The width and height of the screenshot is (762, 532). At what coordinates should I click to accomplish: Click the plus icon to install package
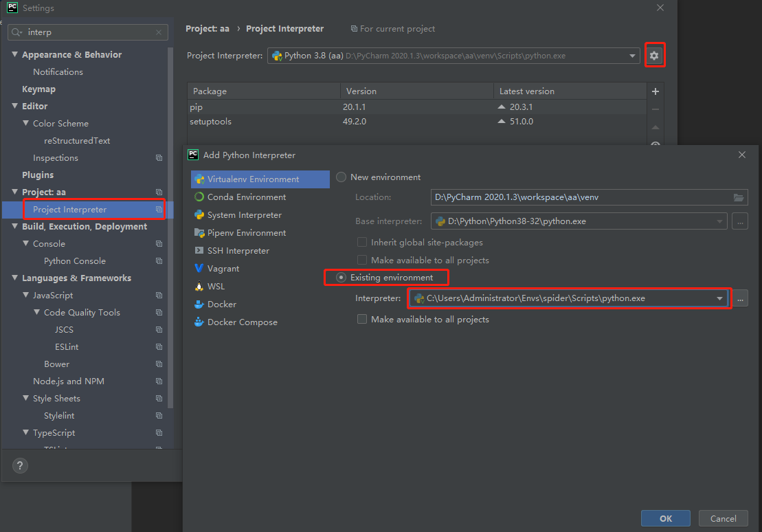655,91
